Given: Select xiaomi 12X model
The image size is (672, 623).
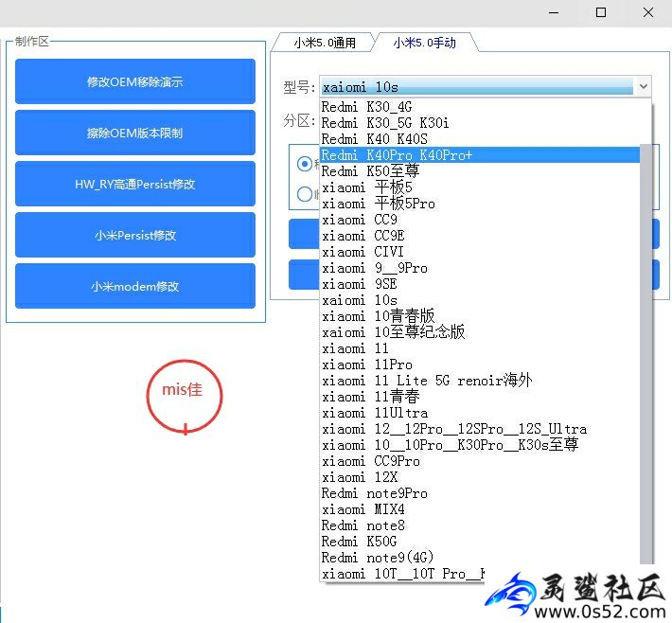Looking at the screenshot, I should point(480,477).
